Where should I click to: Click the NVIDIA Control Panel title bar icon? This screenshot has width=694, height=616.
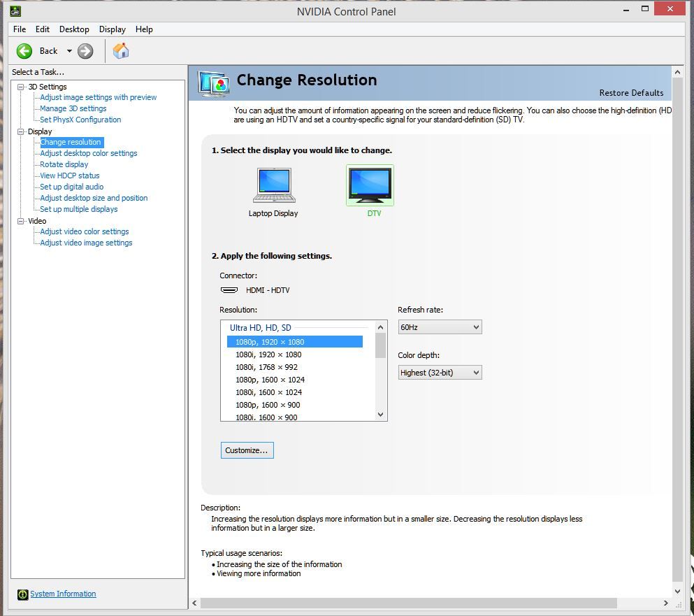pyautogui.click(x=15, y=11)
